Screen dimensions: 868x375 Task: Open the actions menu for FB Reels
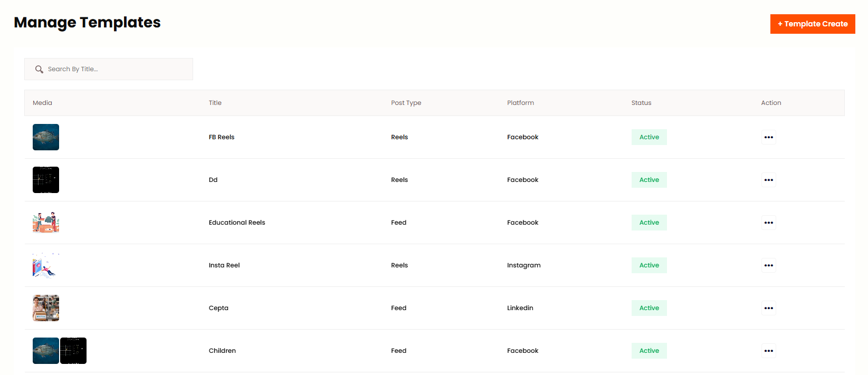point(768,137)
